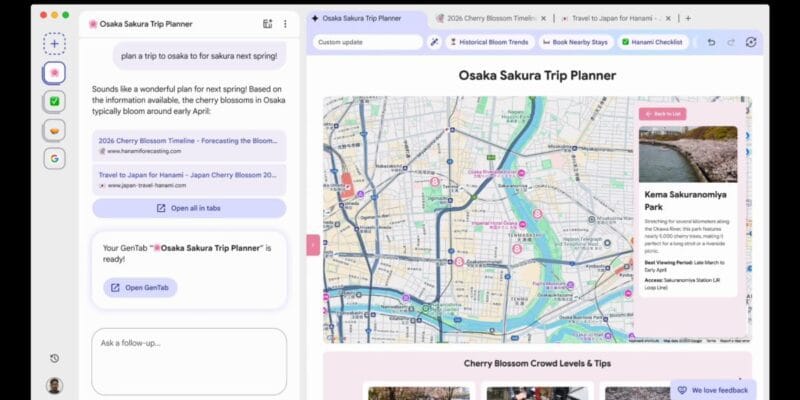Open the three-dot menu in chat header
Screen dimensions: 800x400
point(285,24)
